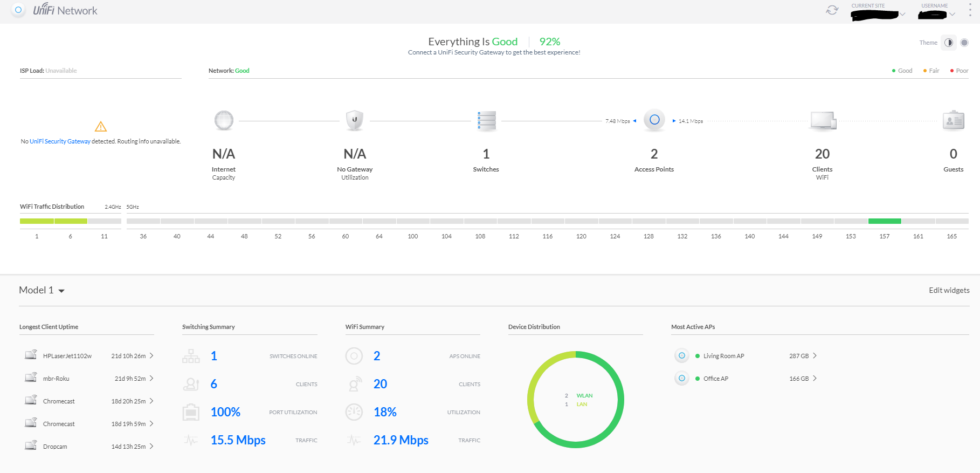980x473 pixels.
Task: Click the Poor status legend item
Action: [959, 71]
